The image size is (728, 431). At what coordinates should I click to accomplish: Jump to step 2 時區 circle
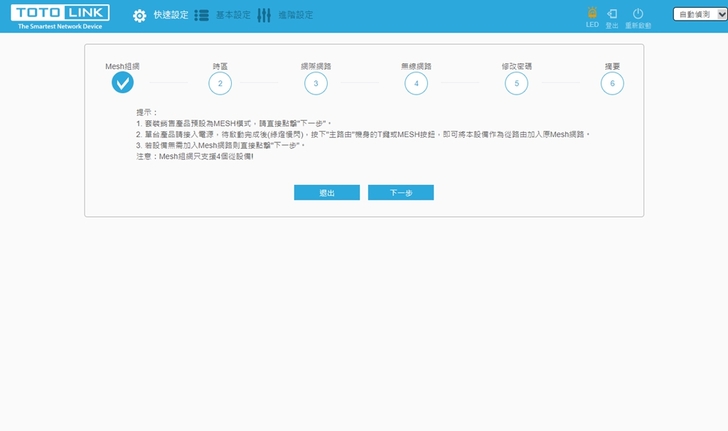point(220,84)
